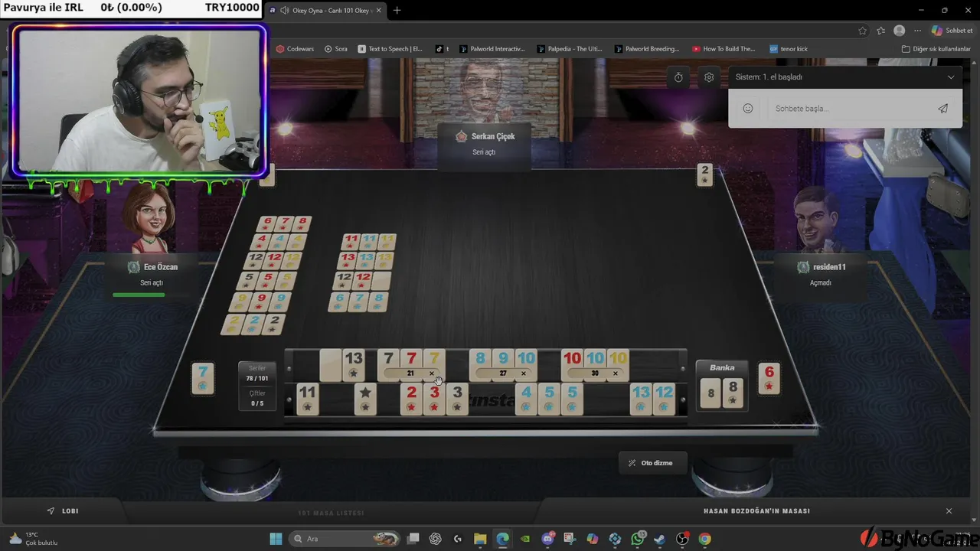Close the Okey Oyna browser tab

[378, 11]
